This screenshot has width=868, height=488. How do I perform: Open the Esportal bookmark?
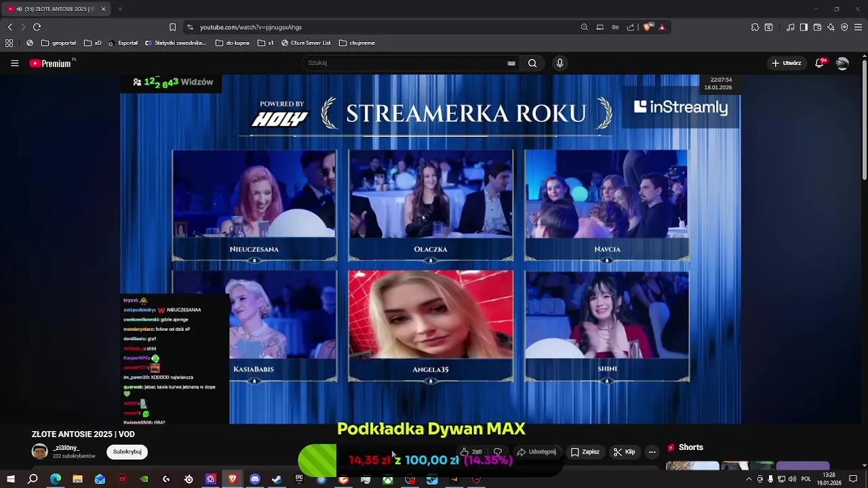123,43
